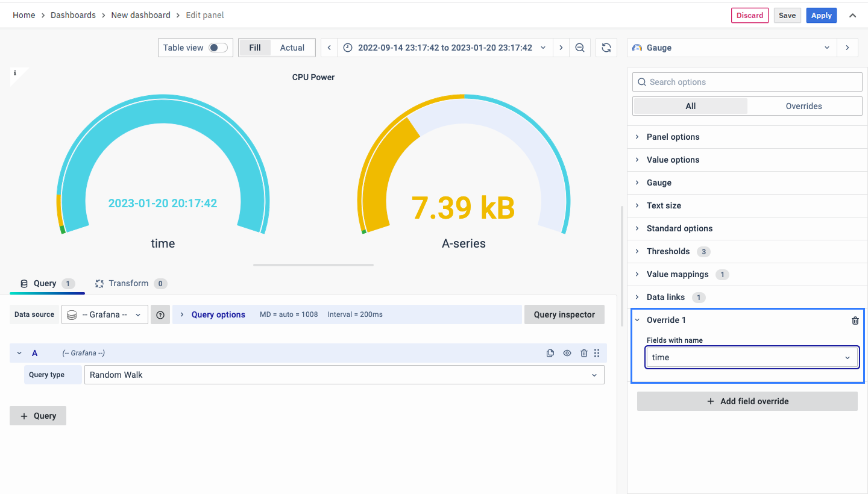
Task: Toggle the Table view switch
Action: [218, 48]
